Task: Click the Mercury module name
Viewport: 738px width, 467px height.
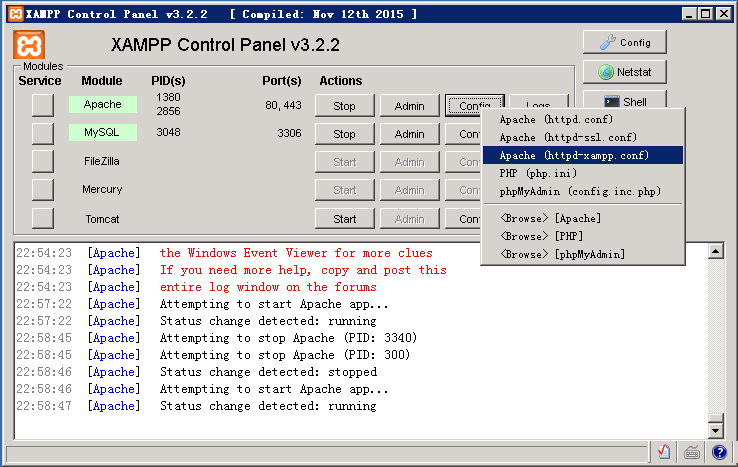Action: click(x=102, y=189)
